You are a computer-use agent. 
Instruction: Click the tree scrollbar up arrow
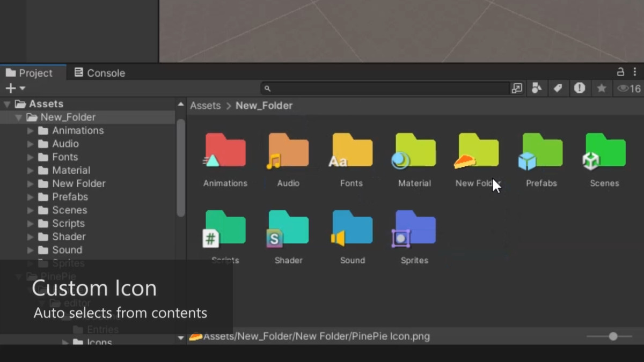click(181, 104)
